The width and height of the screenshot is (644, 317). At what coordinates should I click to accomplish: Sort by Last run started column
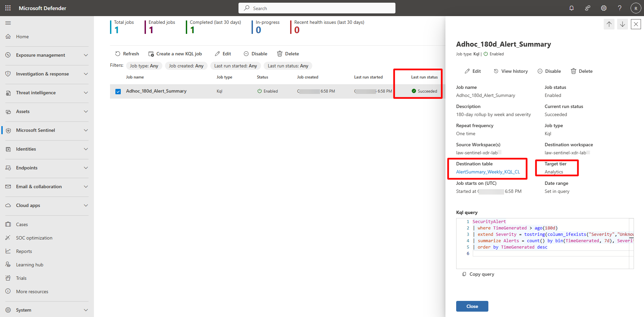[368, 77]
